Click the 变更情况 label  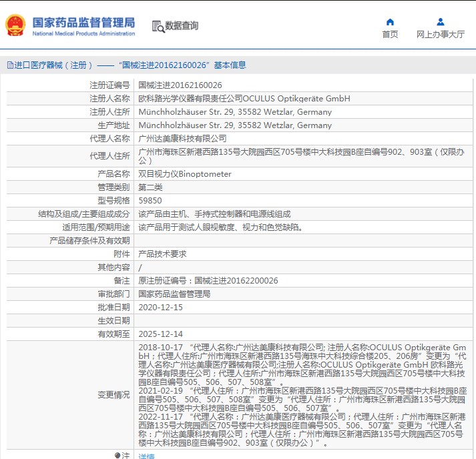tap(113, 395)
